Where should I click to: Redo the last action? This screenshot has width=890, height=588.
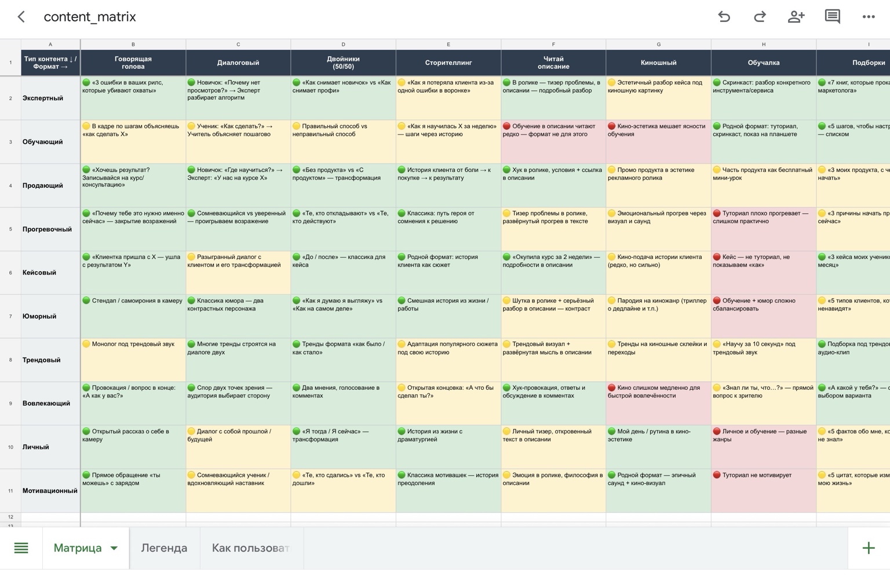(760, 17)
